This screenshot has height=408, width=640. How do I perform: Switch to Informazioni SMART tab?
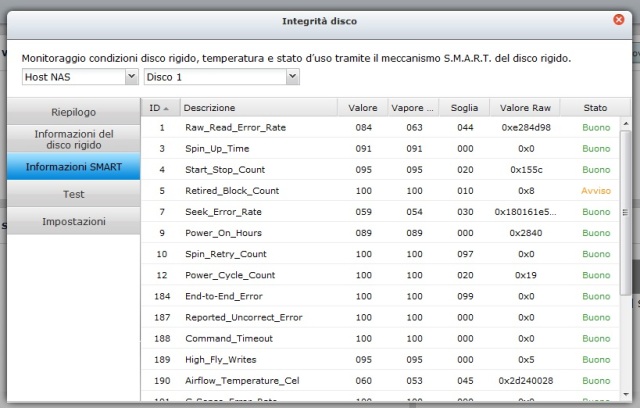pyautogui.click(x=73, y=167)
